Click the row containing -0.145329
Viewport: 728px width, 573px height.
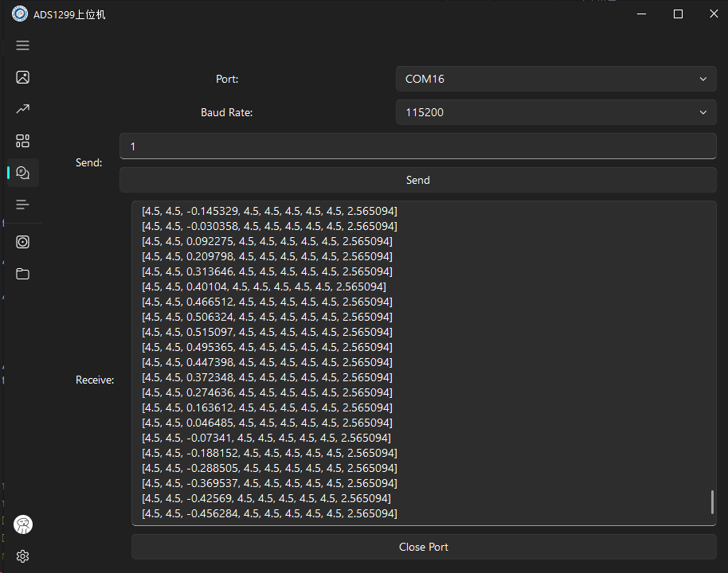coord(269,211)
